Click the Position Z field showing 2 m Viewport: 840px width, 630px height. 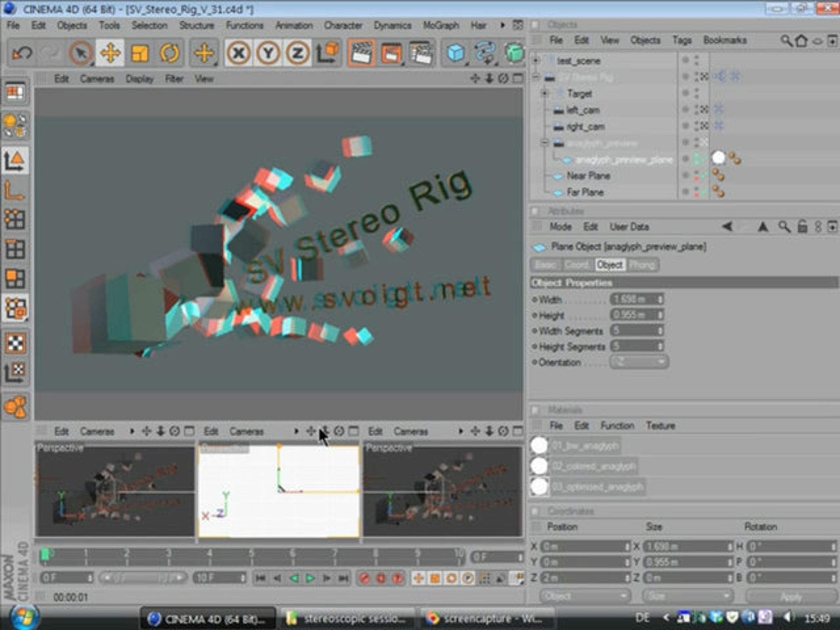(585, 577)
